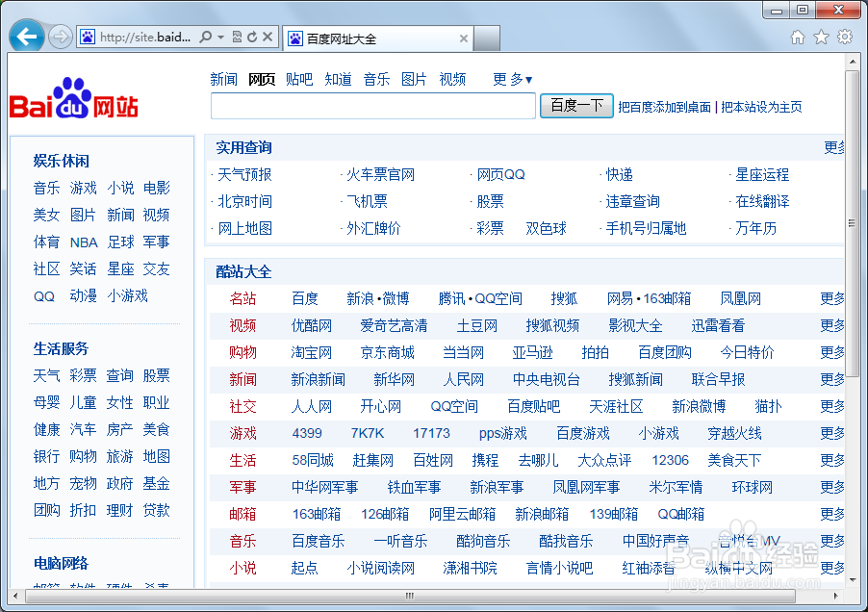This screenshot has width=868, height=612.
Task: Open the 新浪·微博 link
Action: coord(378,299)
